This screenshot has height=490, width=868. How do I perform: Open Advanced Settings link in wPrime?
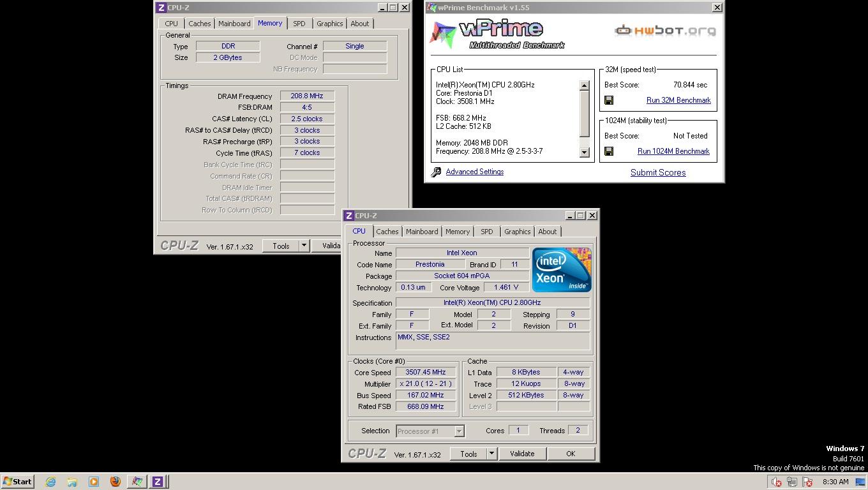475,172
